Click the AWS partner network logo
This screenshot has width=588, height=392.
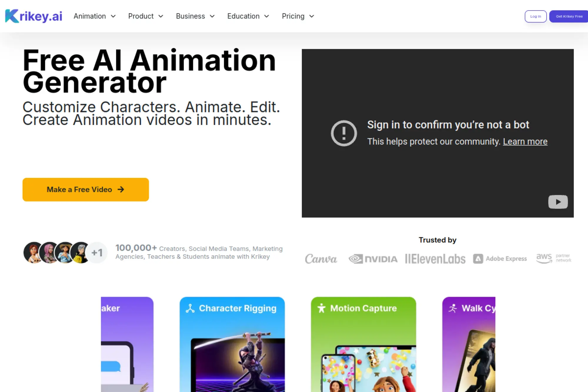tap(554, 258)
